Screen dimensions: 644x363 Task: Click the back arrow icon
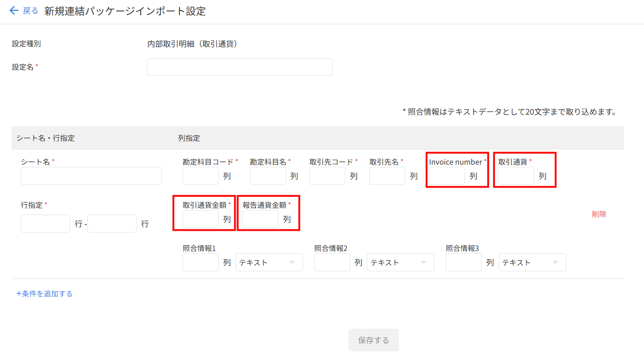[14, 11]
